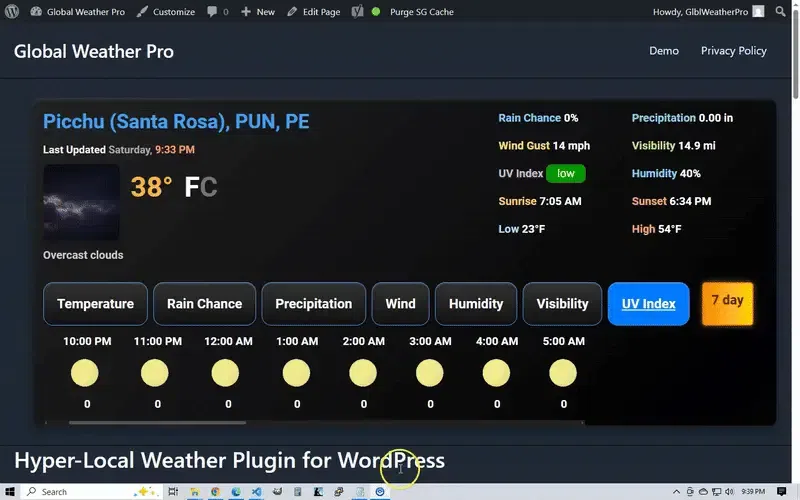Select the Humidity tab
The height and width of the screenshot is (500, 800).
pos(476,304)
